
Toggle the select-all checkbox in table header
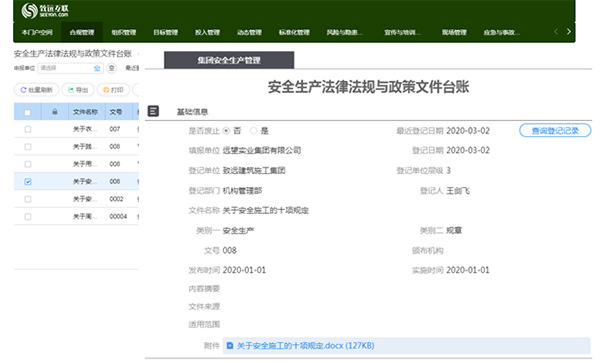pyautogui.click(x=28, y=112)
